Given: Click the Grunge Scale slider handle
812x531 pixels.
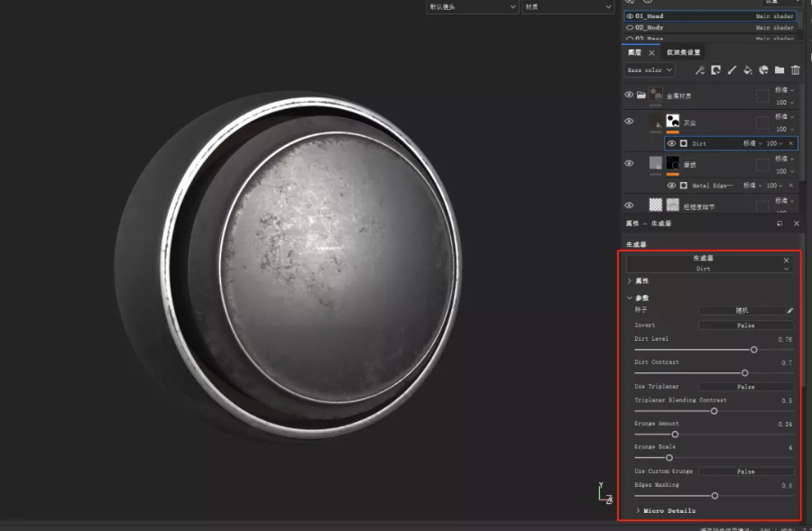Looking at the screenshot, I should [669, 457].
